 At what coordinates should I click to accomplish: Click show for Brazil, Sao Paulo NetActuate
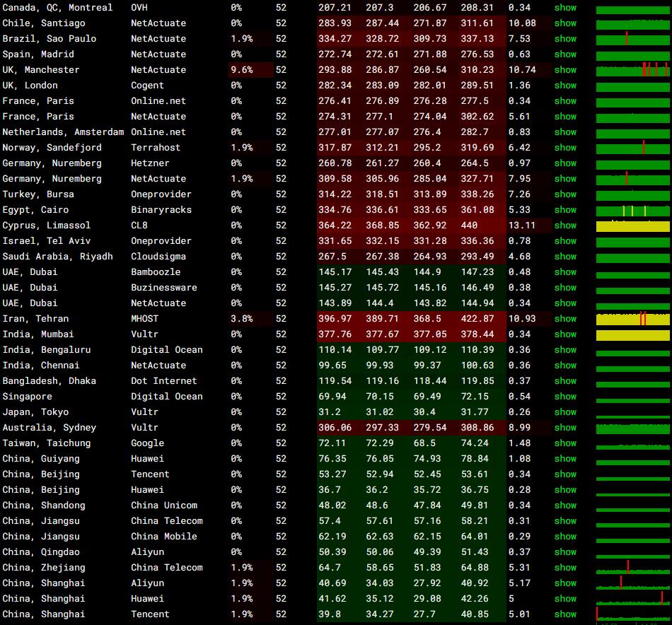565,39
